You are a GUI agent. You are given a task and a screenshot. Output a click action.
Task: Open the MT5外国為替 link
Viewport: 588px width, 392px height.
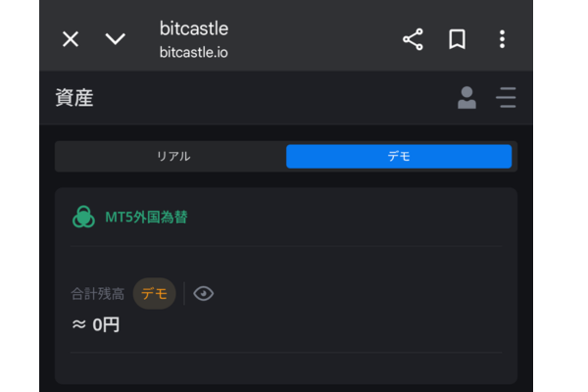pos(146,218)
